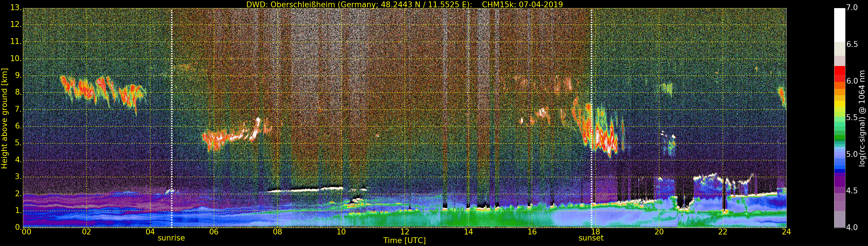
Task: Click the '12.' height tick label on the height axis
Action: click(x=16, y=25)
